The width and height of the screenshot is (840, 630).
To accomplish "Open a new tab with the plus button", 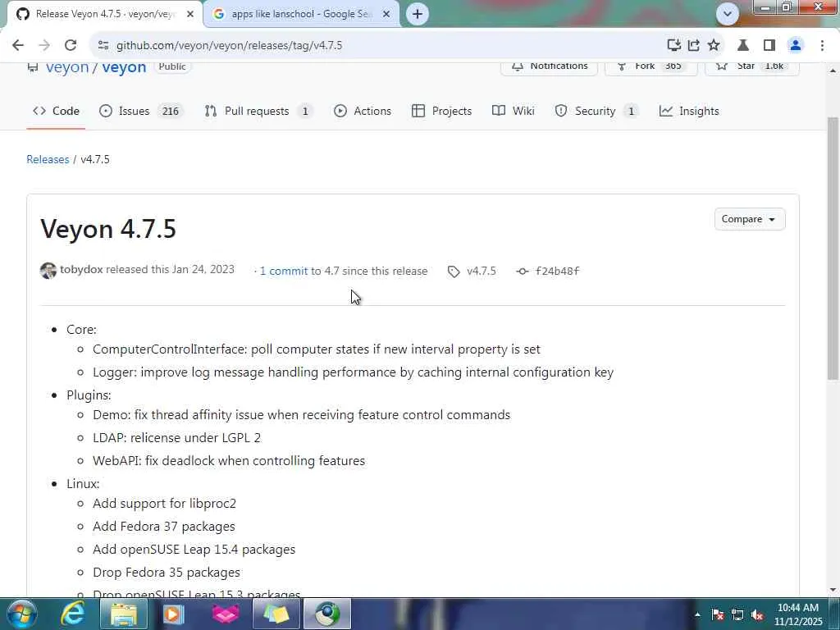I will tap(418, 14).
